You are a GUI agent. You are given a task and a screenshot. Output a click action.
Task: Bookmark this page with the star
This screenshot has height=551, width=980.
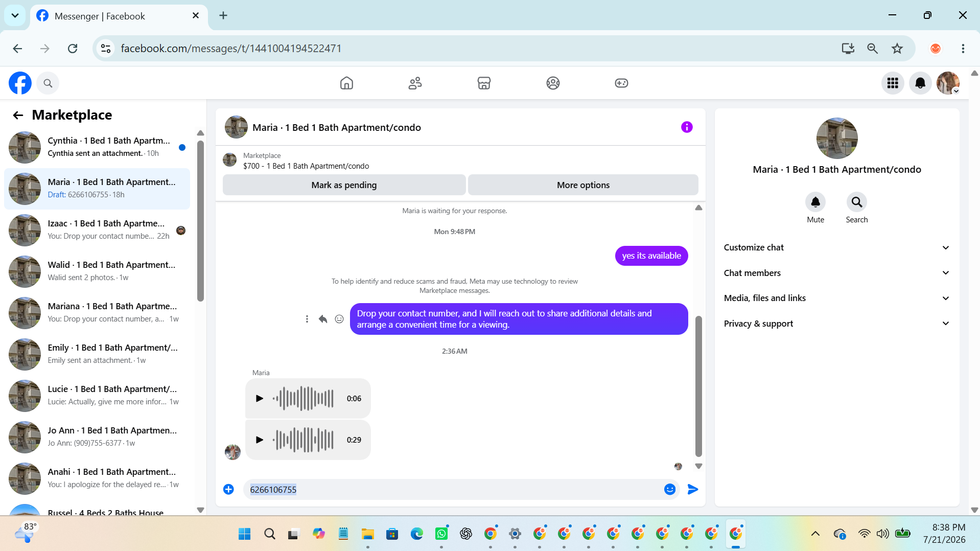pos(897,49)
